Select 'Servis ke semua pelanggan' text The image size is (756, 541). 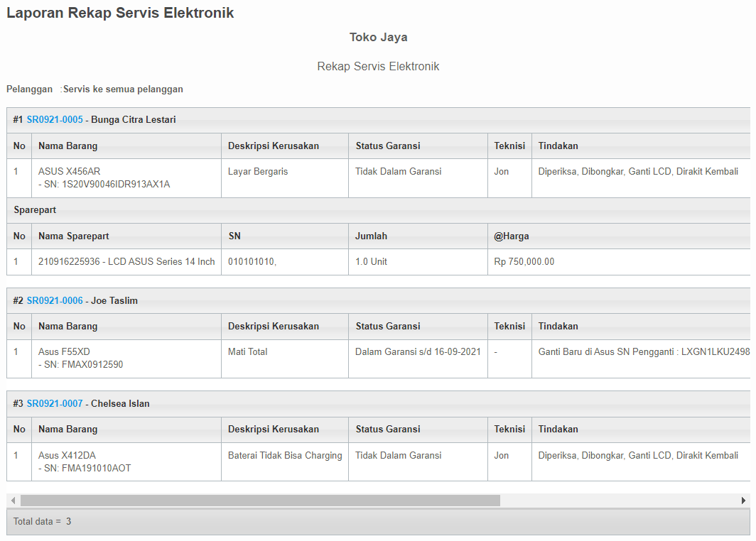pyautogui.click(x=123, y=89)
